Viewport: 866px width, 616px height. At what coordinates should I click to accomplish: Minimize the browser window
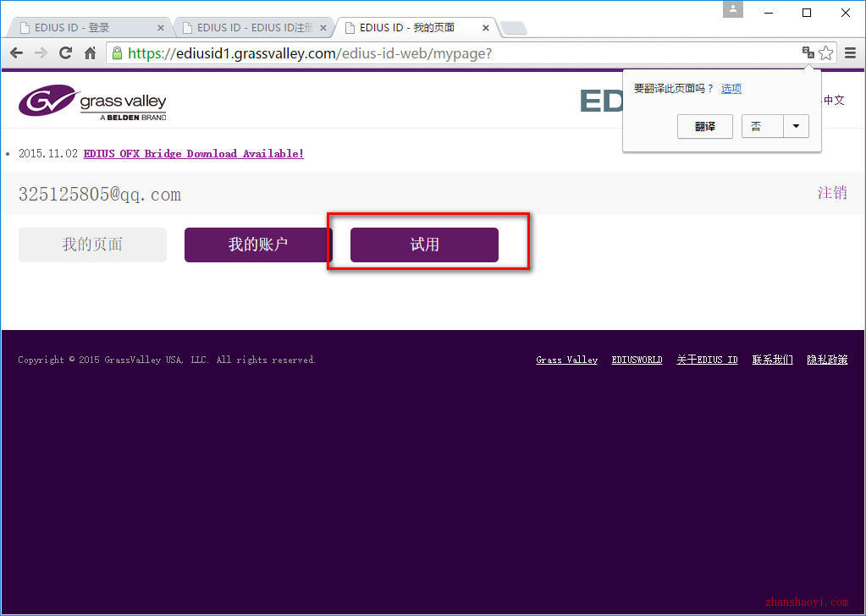[x=769, y=12]
